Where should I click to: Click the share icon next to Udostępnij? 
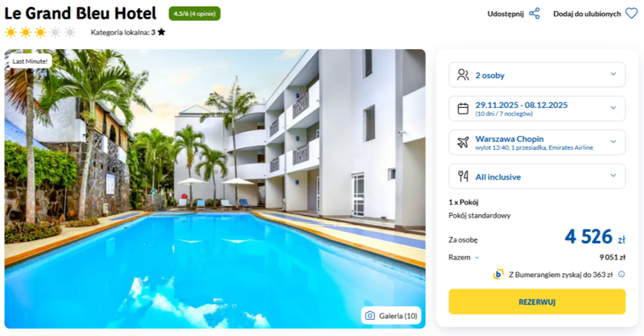click(x=535, y=14)
